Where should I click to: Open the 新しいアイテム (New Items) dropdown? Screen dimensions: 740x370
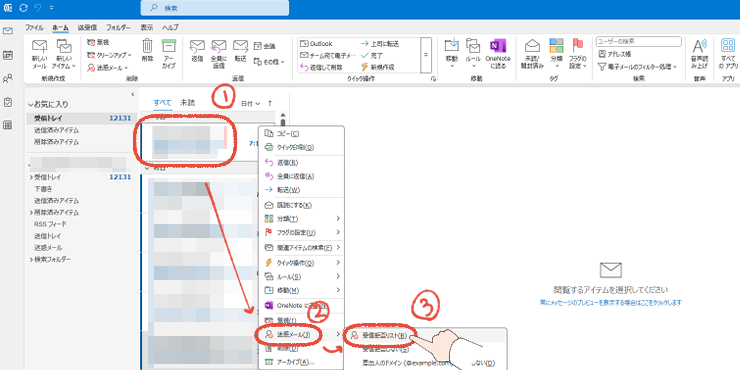pyautogui.click(x=64, y=53)
